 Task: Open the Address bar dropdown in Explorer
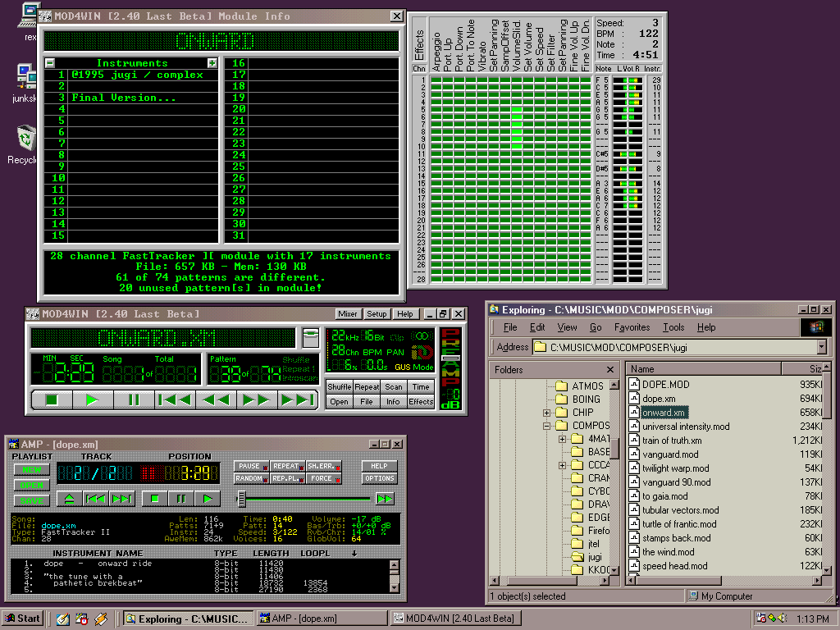pyautogui.click(x=822, y=348)
